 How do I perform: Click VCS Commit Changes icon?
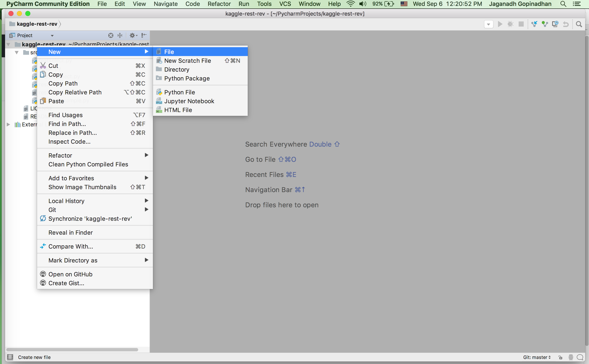pos(545,24)
